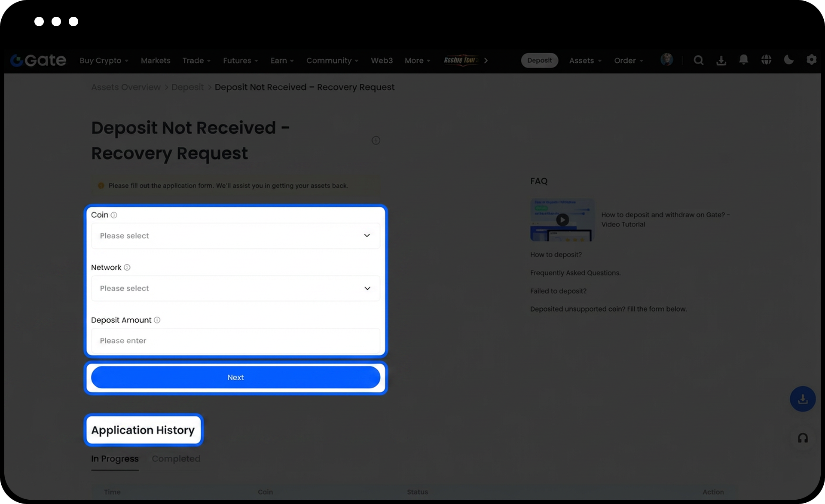Open the Failed to deposit? link
Viewport: 825px width, 504px height.
tap(558, 291)
